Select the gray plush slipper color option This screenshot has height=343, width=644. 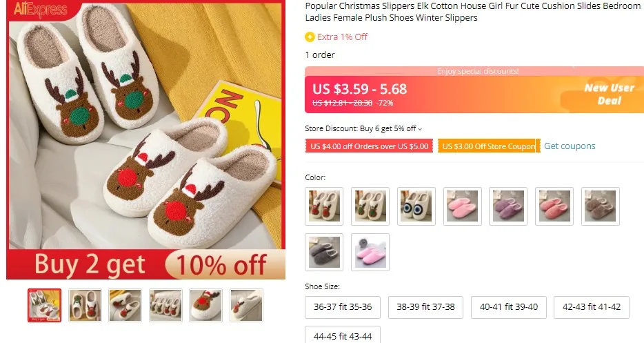coord(324,252)
